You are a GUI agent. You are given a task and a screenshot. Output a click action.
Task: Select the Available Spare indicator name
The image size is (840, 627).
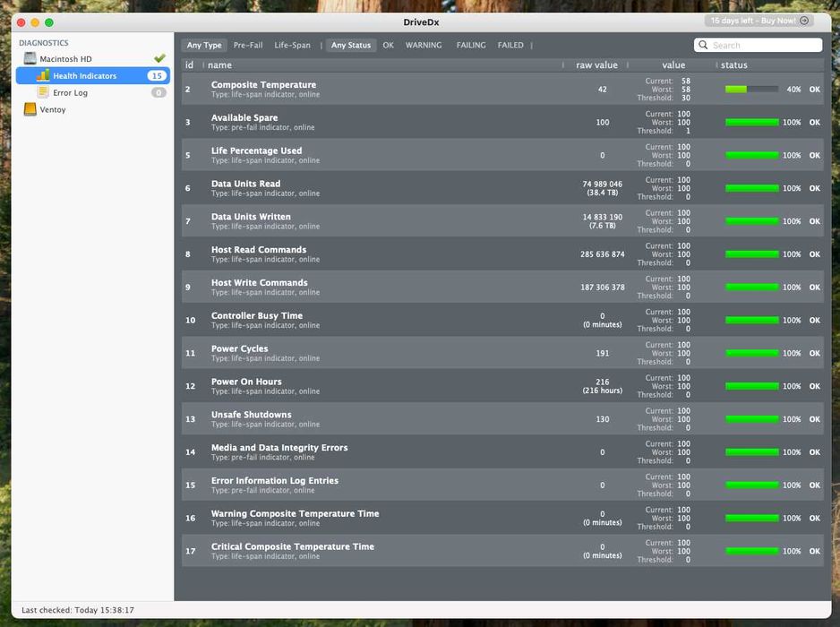pos(244,117)
